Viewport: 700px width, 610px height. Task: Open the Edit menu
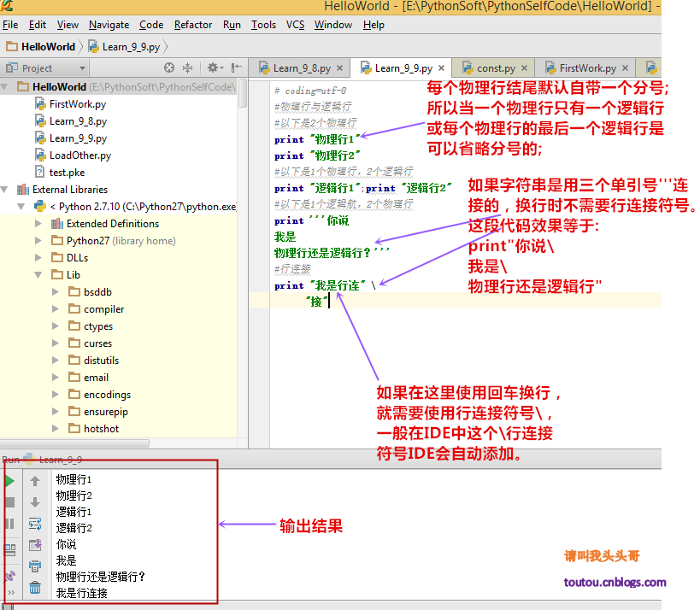[x=38, y=25]
